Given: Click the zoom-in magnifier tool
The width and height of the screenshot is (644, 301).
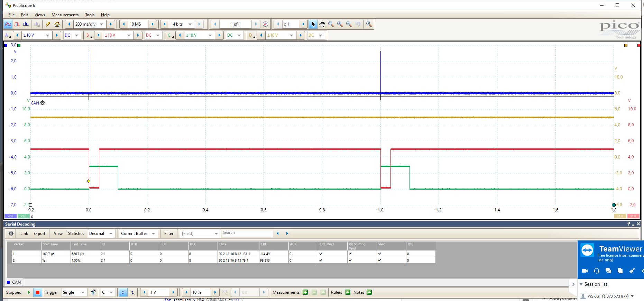Looking at the screenshot, I should 340,24.
